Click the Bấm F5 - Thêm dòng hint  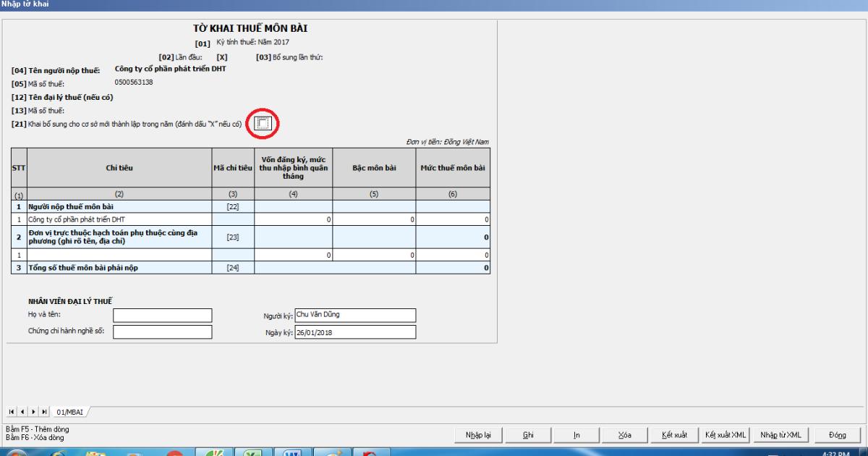click(38, 429)
